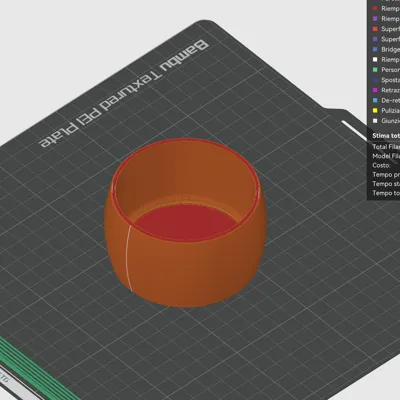Toggle the yellow 'Pulizia' legend entry
The image size is (400, 400).
(386, 110)
